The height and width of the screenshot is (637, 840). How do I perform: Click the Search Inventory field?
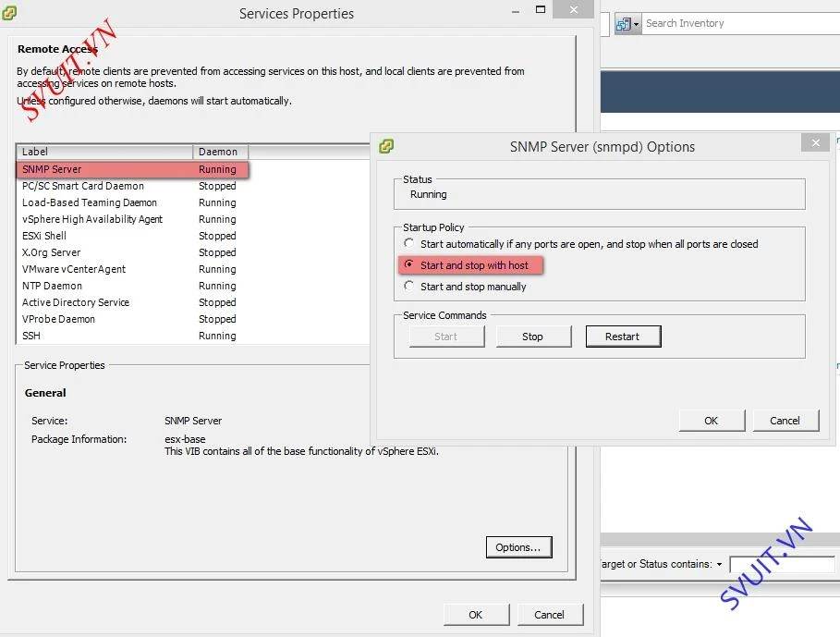pyautogui.click(x=740, y=23)
